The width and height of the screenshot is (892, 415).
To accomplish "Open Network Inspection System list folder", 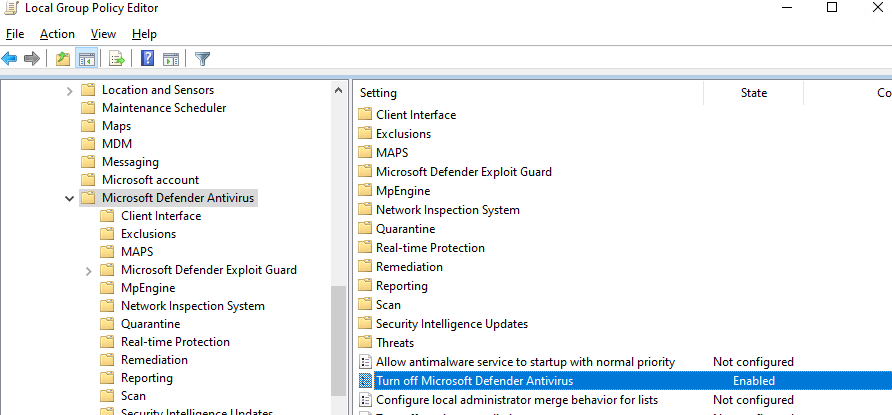I will coord(448,210).
